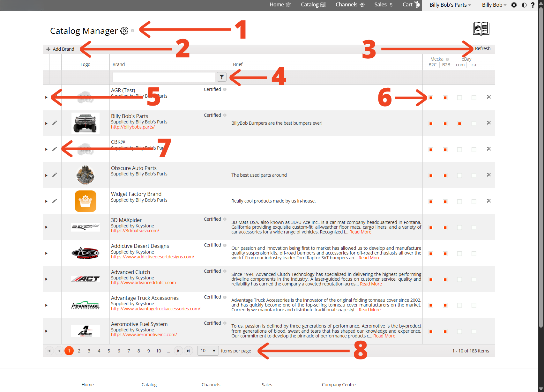
Task: Toggle Mecka B2C for Obscure Auto Parts
Action: [431, 175]
